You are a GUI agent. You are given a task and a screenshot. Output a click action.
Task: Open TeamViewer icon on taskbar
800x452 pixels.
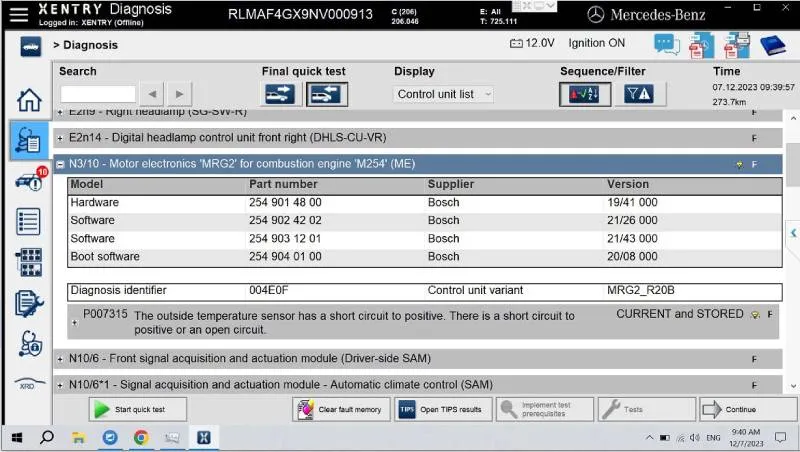coord(110,438)
